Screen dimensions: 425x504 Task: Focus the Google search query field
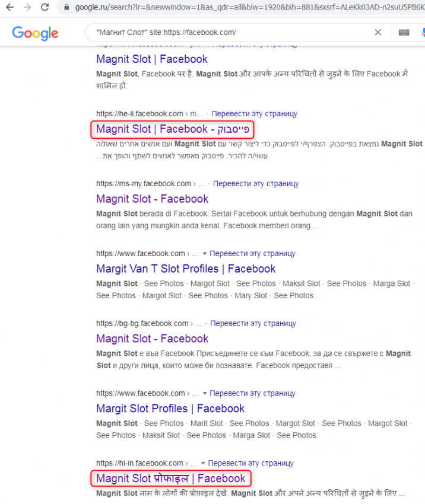pos(231,32)
